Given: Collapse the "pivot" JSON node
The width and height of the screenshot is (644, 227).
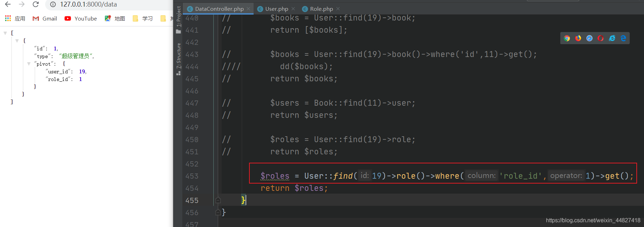Looking at the screenshot, I should pos(29,64).
